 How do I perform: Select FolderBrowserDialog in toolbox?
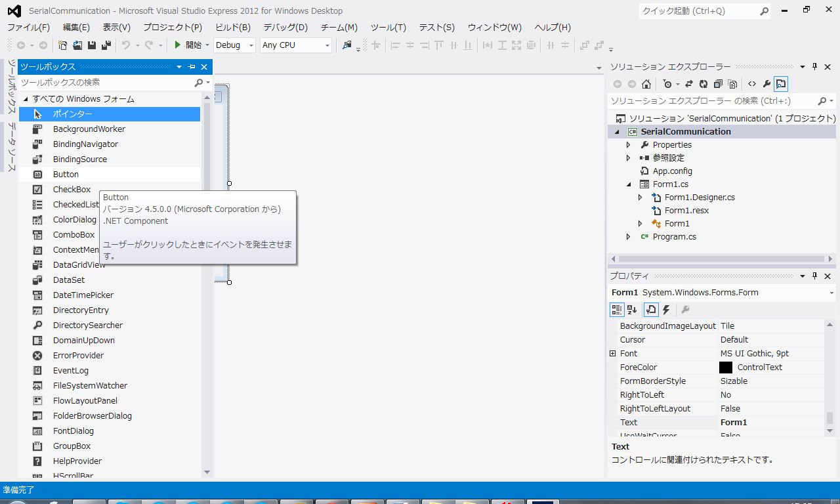click(110, 416)
